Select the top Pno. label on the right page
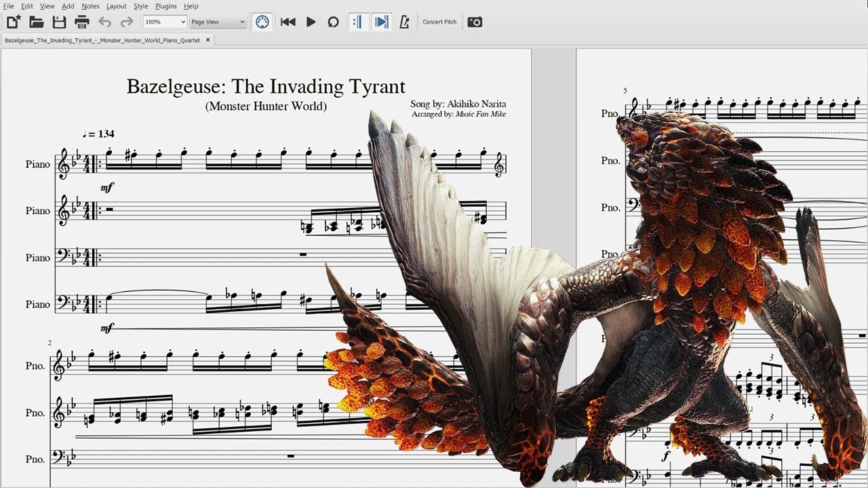Viewport: 868px width, 488px height. point(610,113)
